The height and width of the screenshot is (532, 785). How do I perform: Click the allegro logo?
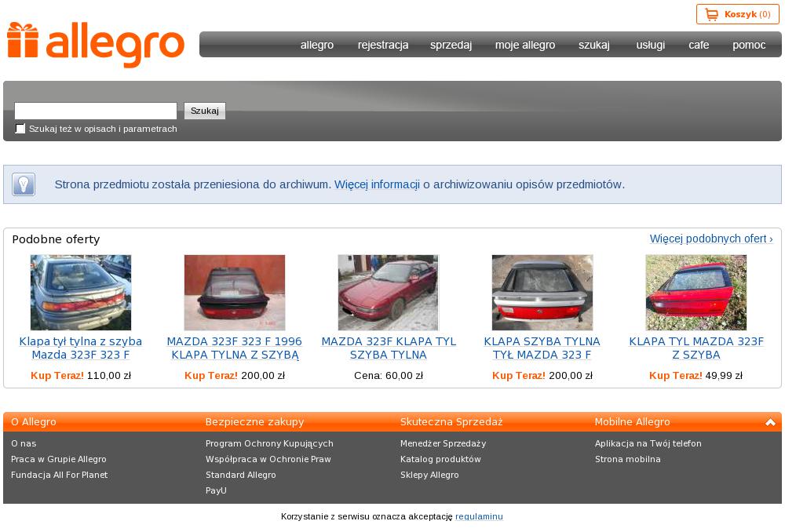[x=96, y=45]
